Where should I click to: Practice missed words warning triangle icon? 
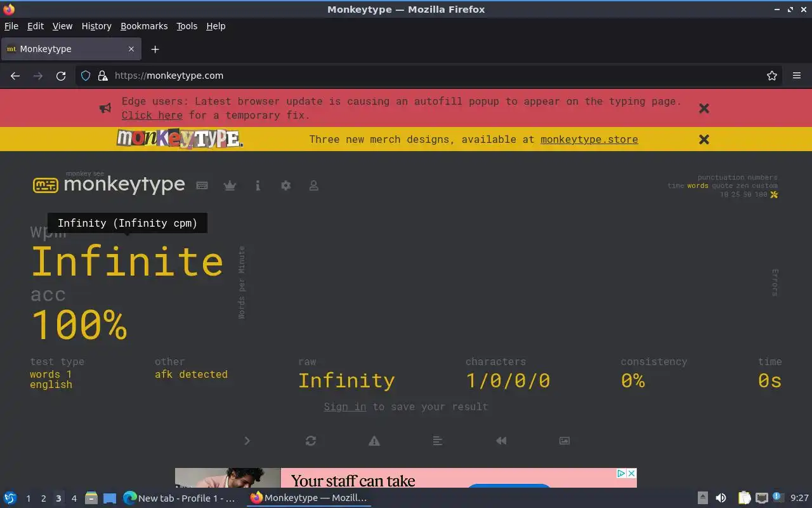374,441
